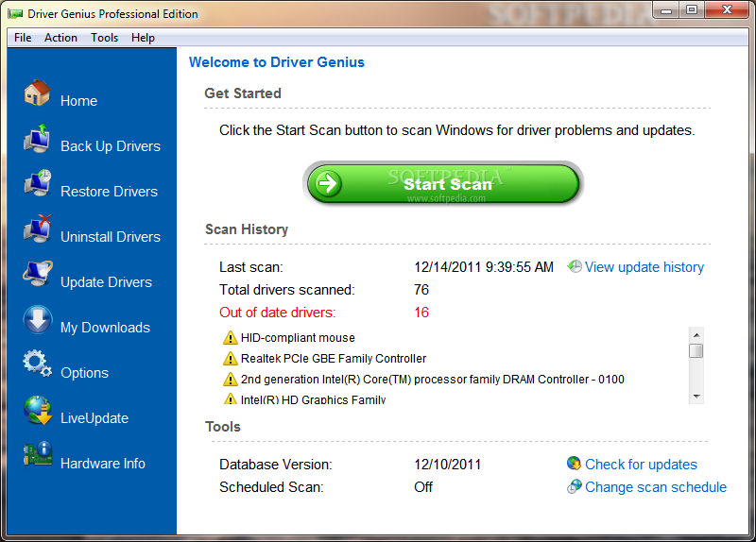This screenshot has height=542, width=756.
Task: Open Update Drivers section
Action: [106, 282]
